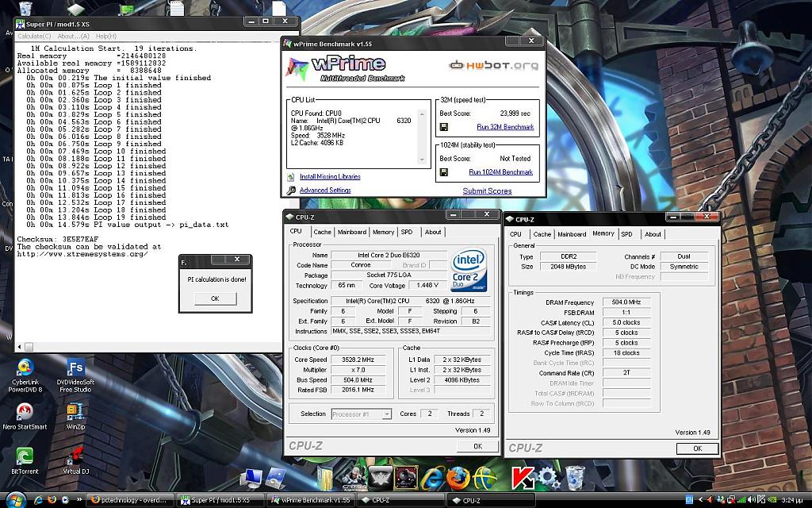Click the Internet Explorer icon in the dock
Viewport: 812px width, 508px height.
click(x=432, y=477)
